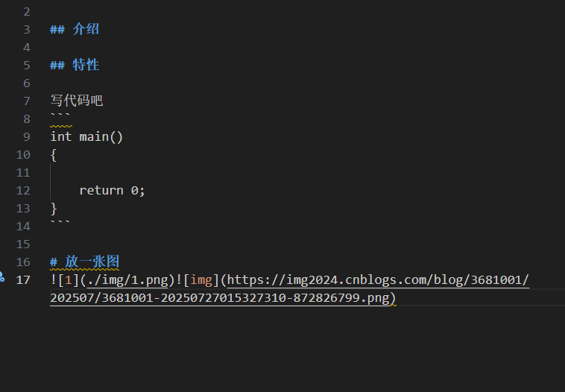Viewport: 565px width, 392px height.
Task: Click the "return 0;" statement
Action: (x=112, y=191)
